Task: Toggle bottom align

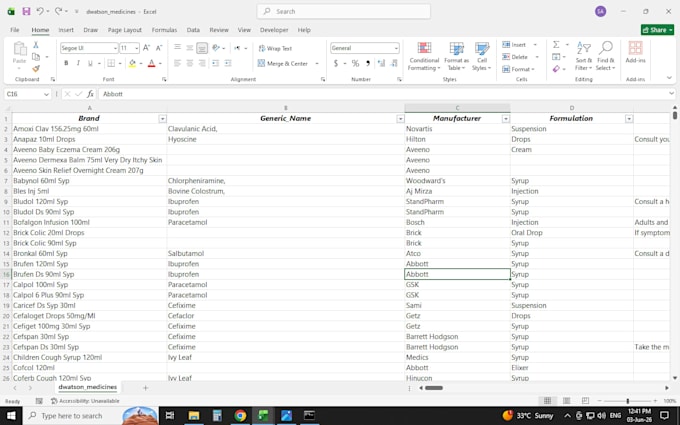Action: coord(202,48)
